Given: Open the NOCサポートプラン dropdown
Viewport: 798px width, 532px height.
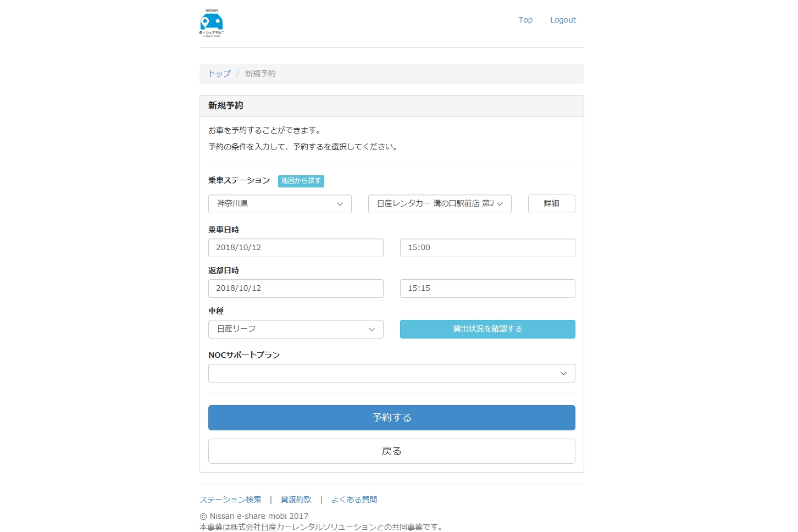Looking at the screenshot, I should point(391,373).
